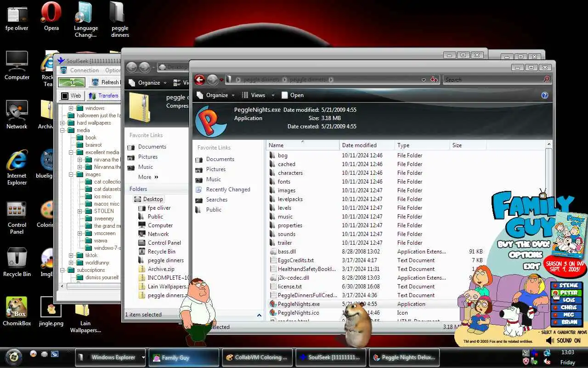The width and height of the screenshot is (588, 368).
Task: Expand the STOLEN folder in SoulSeek tree
Action: (79, 211)
